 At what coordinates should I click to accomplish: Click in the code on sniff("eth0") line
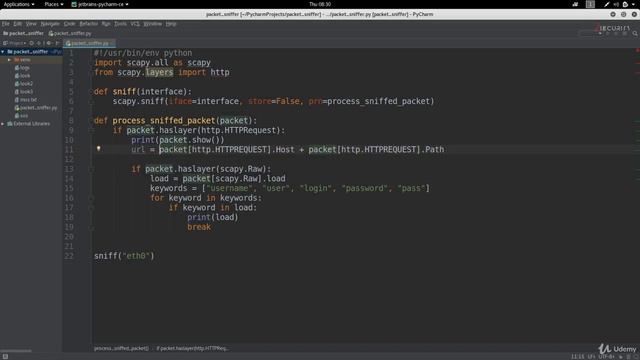click(124, 256)
